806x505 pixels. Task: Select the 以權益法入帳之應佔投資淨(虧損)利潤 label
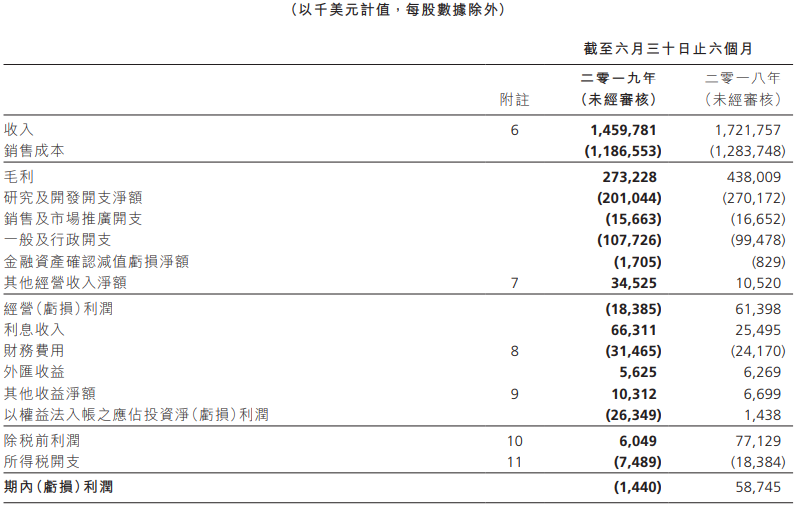click(136, 414)
